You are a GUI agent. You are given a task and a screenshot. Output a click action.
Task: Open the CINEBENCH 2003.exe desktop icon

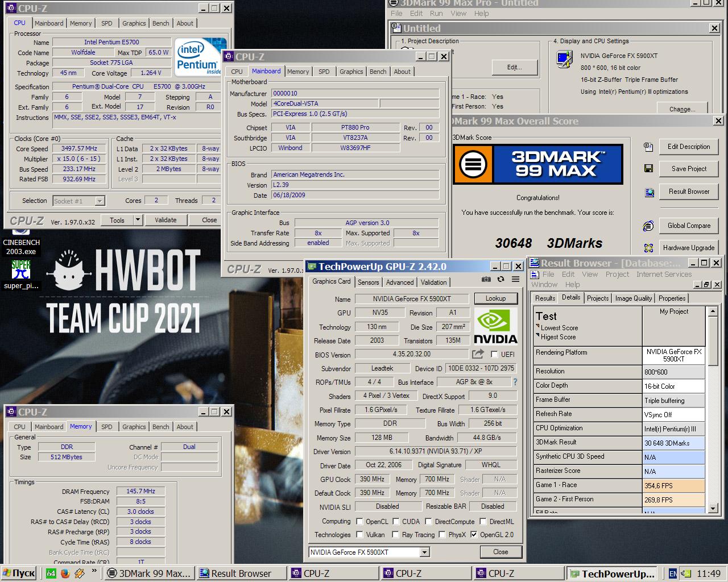pos(21,243)
